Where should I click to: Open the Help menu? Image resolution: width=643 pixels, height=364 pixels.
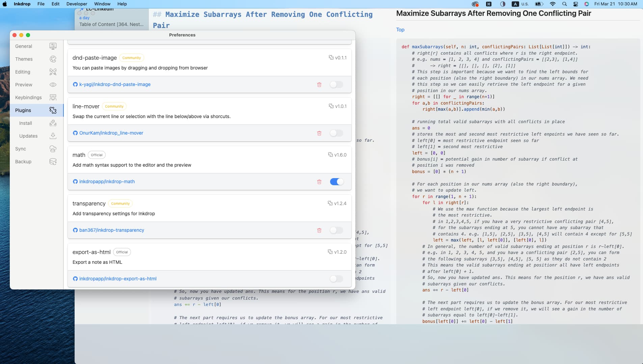(122, 4)
